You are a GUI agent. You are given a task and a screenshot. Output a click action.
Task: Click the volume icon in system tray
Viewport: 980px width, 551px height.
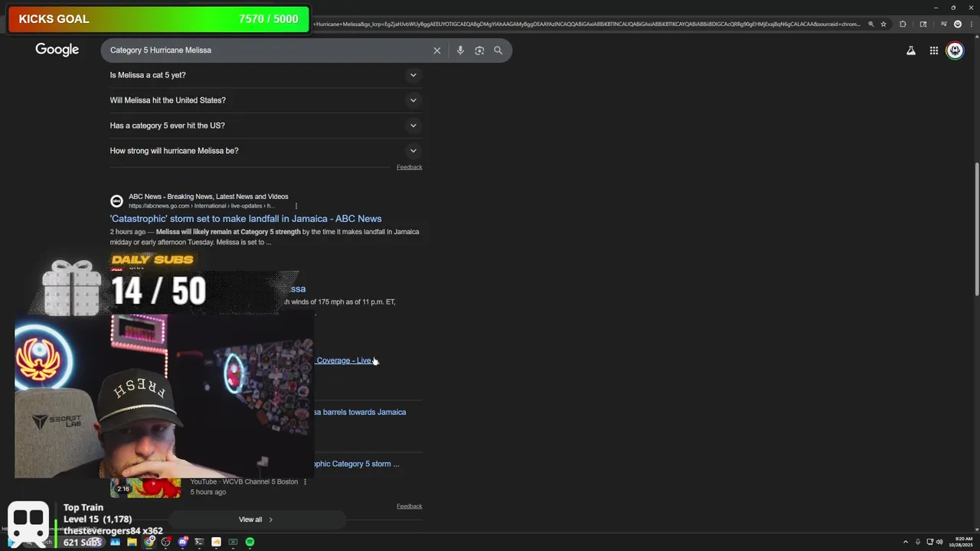click(x=939, y=542)
